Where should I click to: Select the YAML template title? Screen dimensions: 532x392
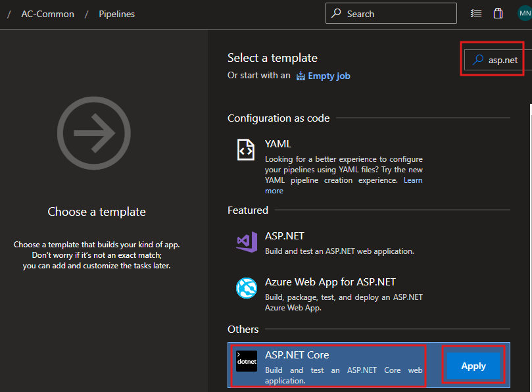click(278, 144)
